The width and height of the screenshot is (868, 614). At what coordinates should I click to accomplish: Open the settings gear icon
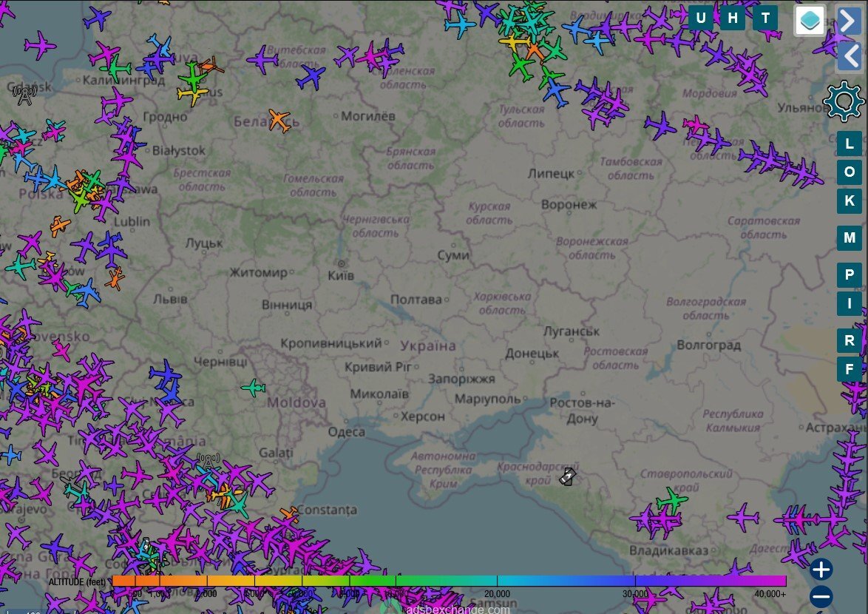coord(844,101)
